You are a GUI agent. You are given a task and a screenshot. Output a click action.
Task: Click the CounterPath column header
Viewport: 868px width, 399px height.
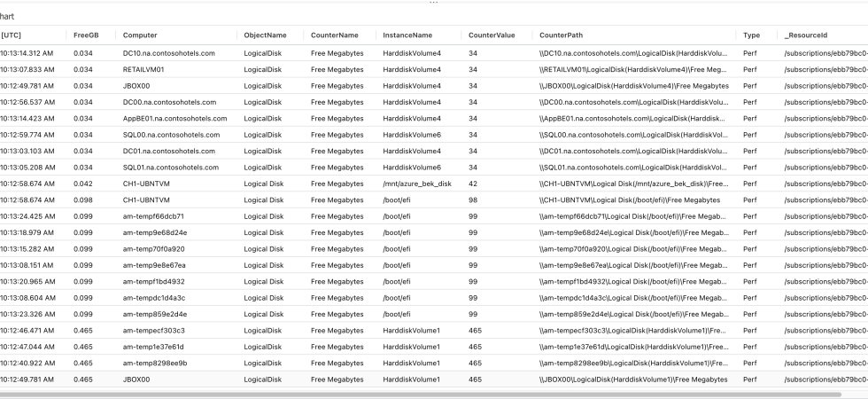click(561, 35)
